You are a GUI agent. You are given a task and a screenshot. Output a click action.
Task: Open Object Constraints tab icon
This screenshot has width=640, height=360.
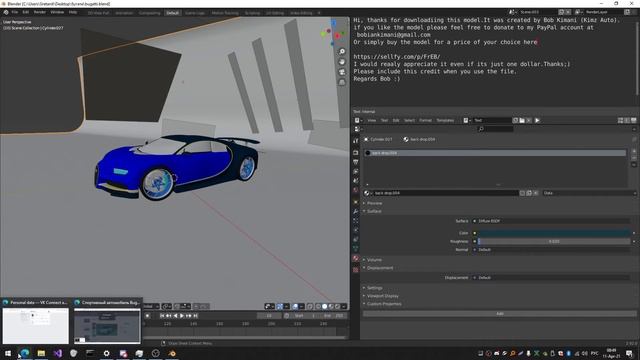point(356,240)
